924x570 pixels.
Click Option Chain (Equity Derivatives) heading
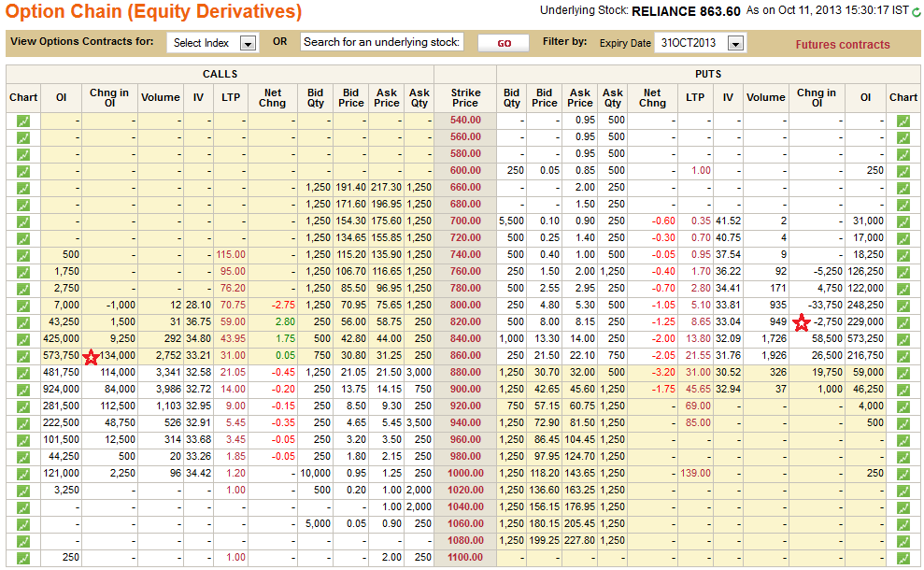(154, 11)
